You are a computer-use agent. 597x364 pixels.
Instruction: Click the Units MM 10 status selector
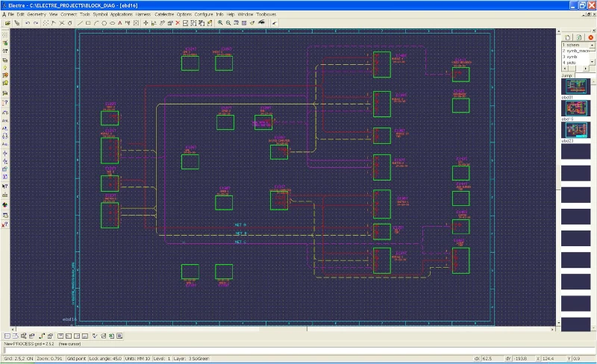(x=137, y=359)
